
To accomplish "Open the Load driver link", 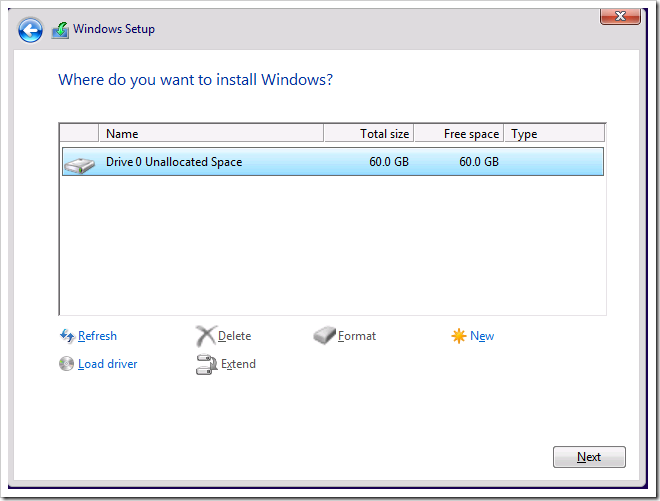I will 107,364.
